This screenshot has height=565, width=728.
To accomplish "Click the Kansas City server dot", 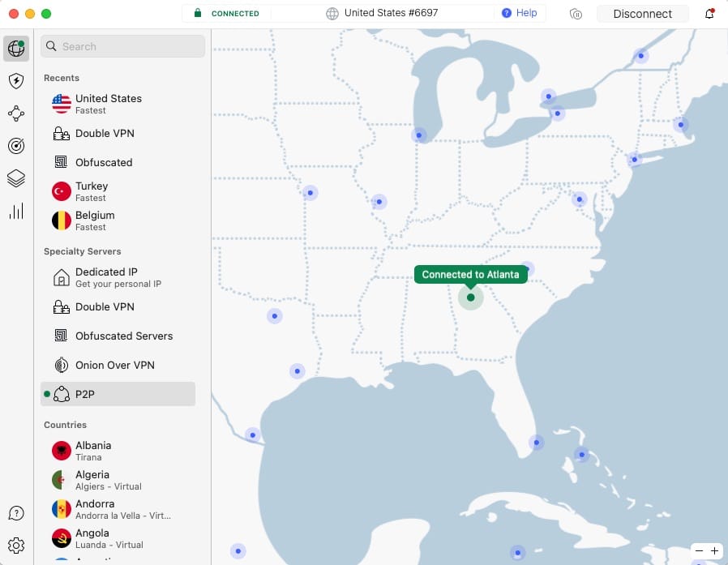I will (x=310, y=193).
